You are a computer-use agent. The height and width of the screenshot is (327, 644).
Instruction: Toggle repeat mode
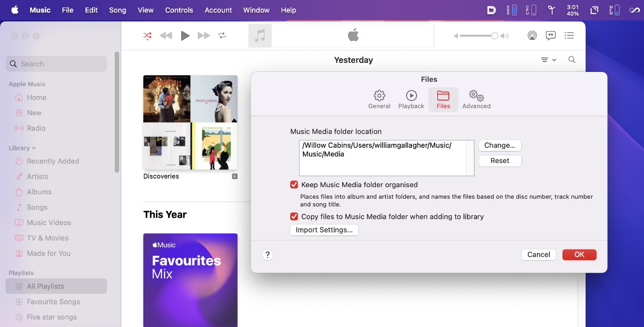(222, 36)
